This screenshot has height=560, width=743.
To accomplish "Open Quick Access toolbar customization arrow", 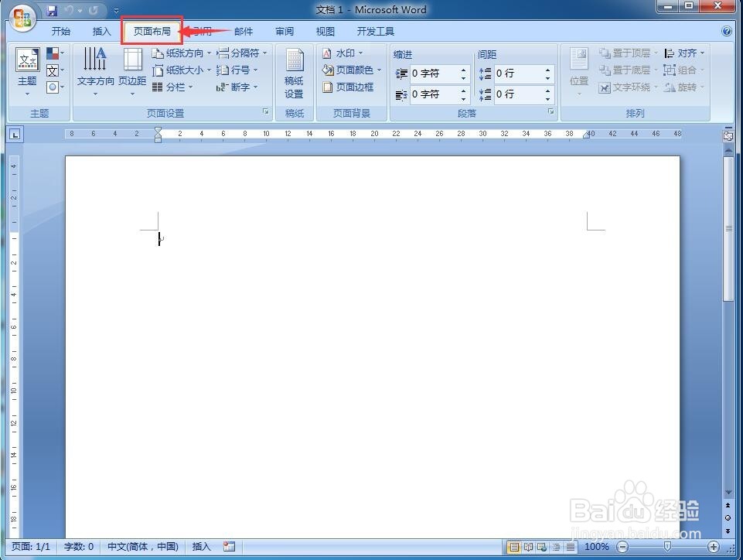I will [116, 10].
